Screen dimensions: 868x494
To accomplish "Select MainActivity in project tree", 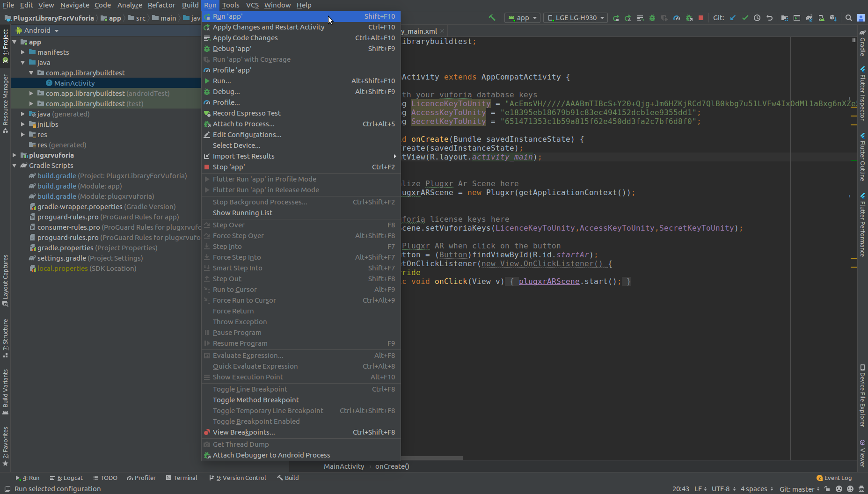I will click(x=74, y=83).
